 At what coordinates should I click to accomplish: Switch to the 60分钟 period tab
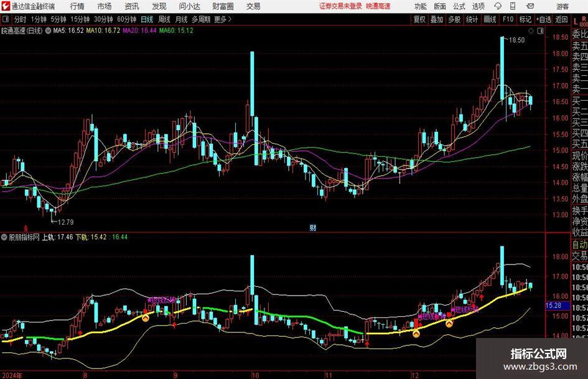coord(127,19)
